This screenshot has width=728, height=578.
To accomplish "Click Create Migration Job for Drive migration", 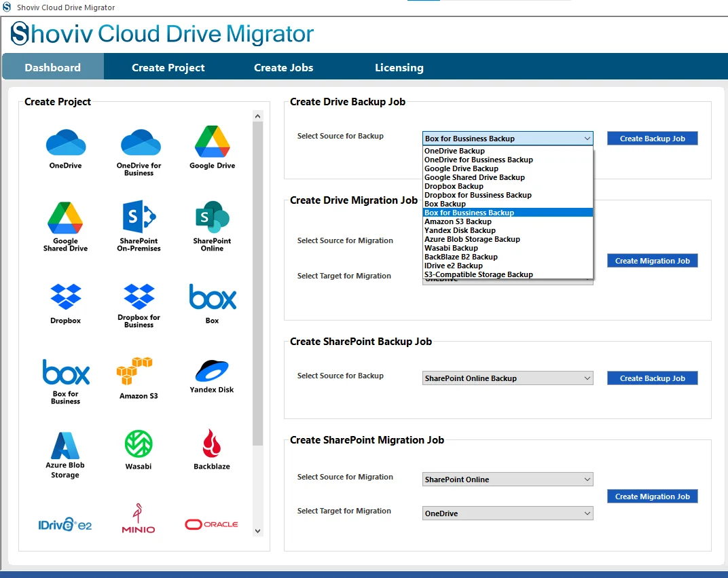I will click(x=653, y=261).
